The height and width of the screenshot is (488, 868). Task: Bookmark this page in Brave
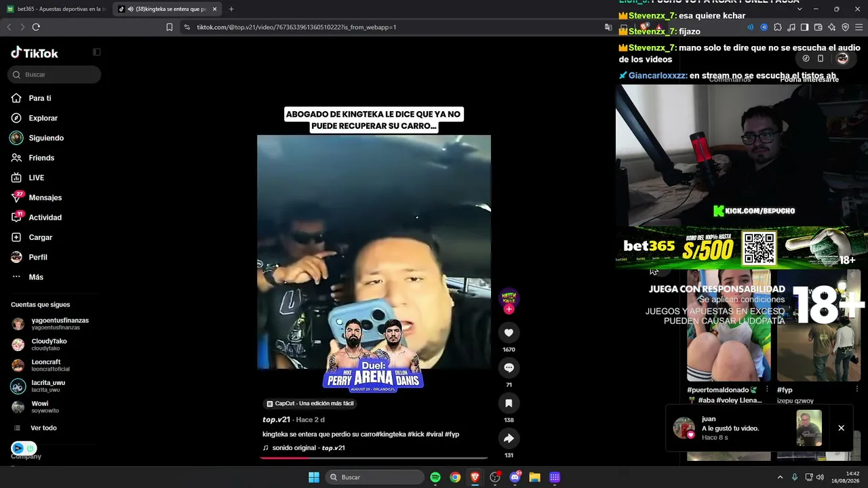coord(170,27)
